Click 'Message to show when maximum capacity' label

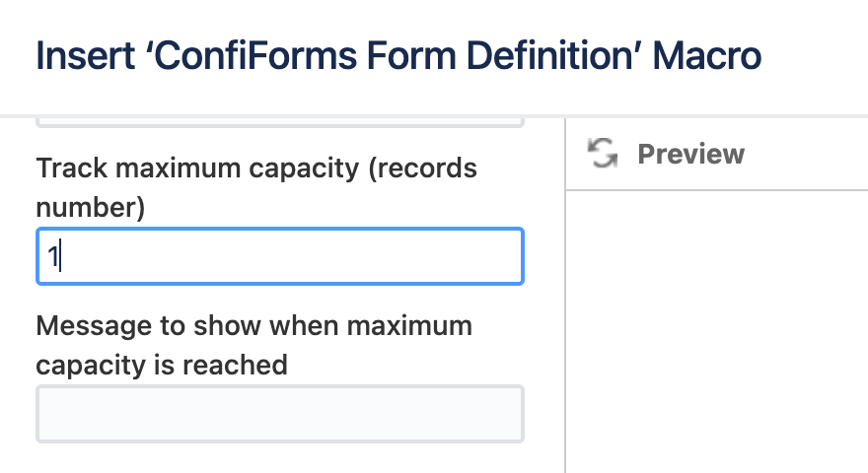coord(254,345)
